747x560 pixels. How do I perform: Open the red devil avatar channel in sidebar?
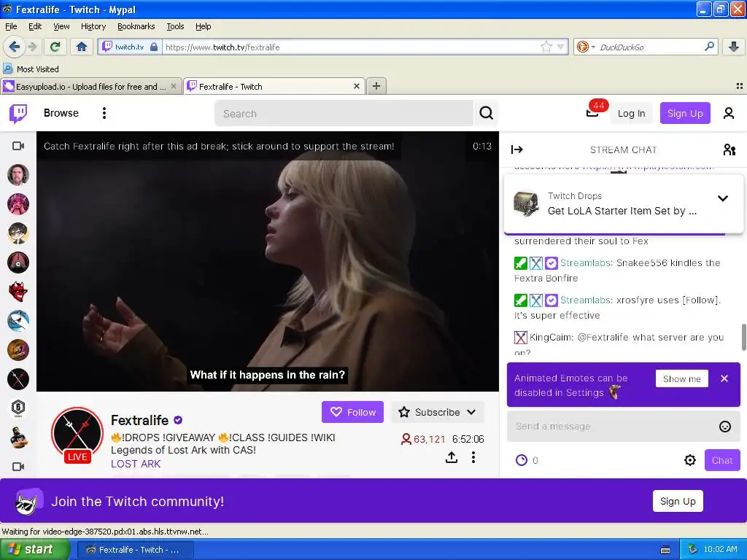[x=18, y=292]
